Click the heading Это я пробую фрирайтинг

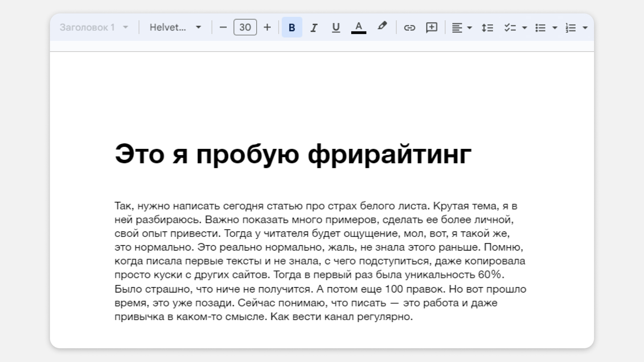pyautogui.click(x=293, y=154)
